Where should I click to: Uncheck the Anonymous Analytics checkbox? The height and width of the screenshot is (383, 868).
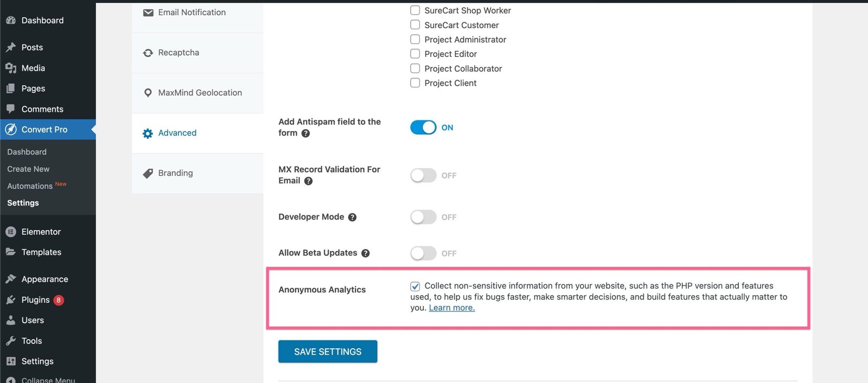(x=415, y=286)
